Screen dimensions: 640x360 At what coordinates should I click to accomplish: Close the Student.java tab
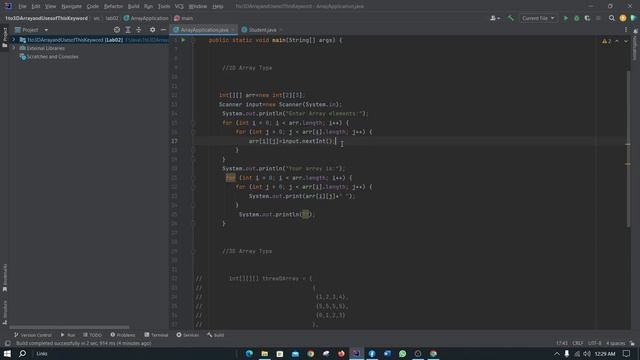coord(281,30)
